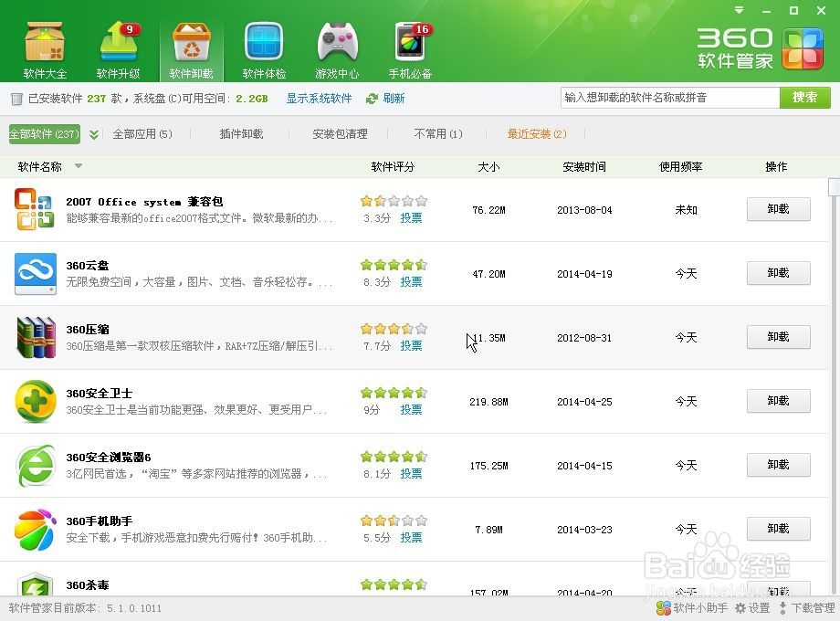Click the 360压缩 name text

coord(88,330)
